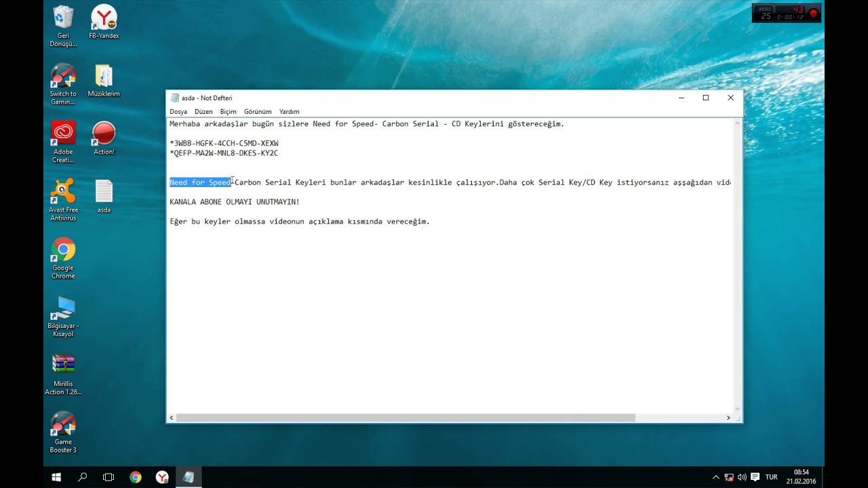Open the Yardım menu
Image resolution: width=868 pixels, height=488 pixels.
point(290,112)
